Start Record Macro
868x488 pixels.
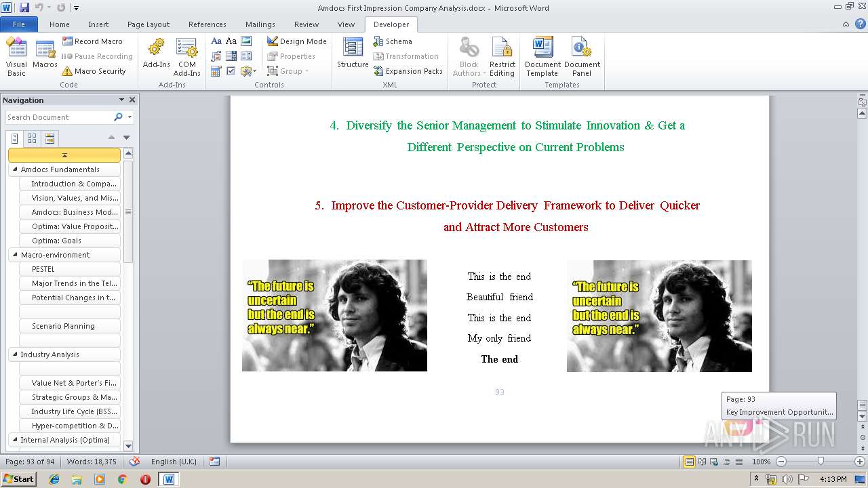pos(92,41)
